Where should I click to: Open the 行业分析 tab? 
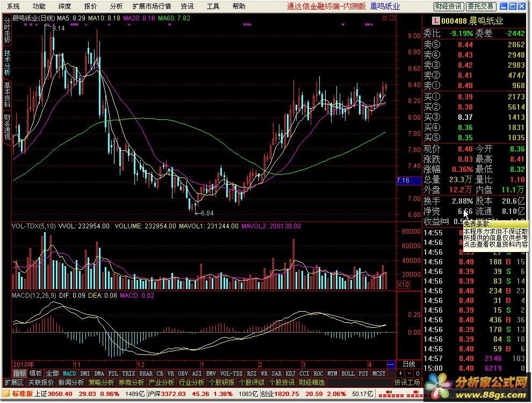click(191, 383)
